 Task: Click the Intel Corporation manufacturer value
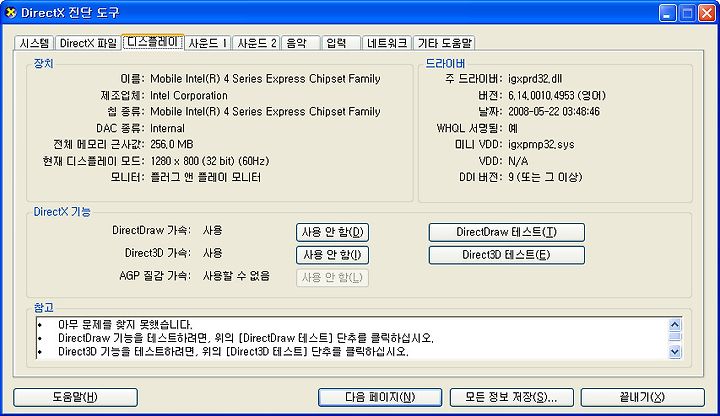[x=189, y=96]
